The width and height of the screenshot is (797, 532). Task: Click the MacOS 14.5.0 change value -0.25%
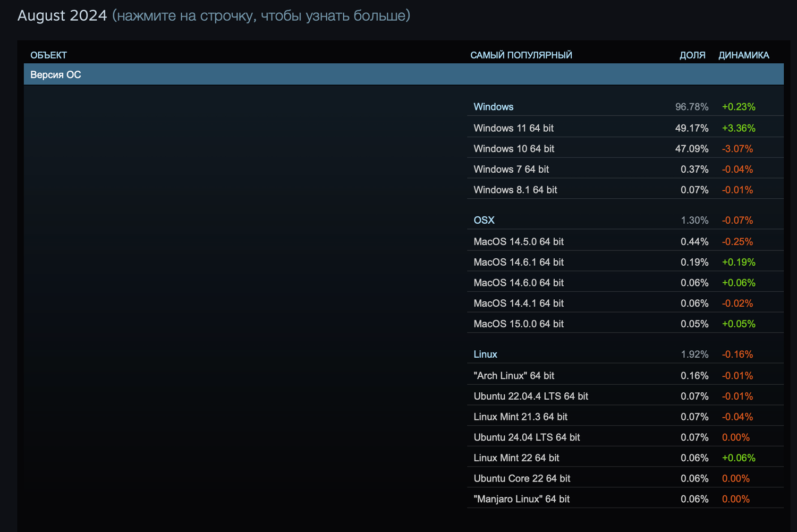tap(737, 242)
